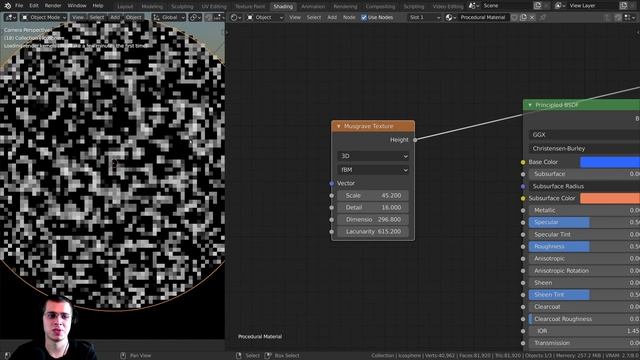Switch to the Layout workspace tab

125,7
